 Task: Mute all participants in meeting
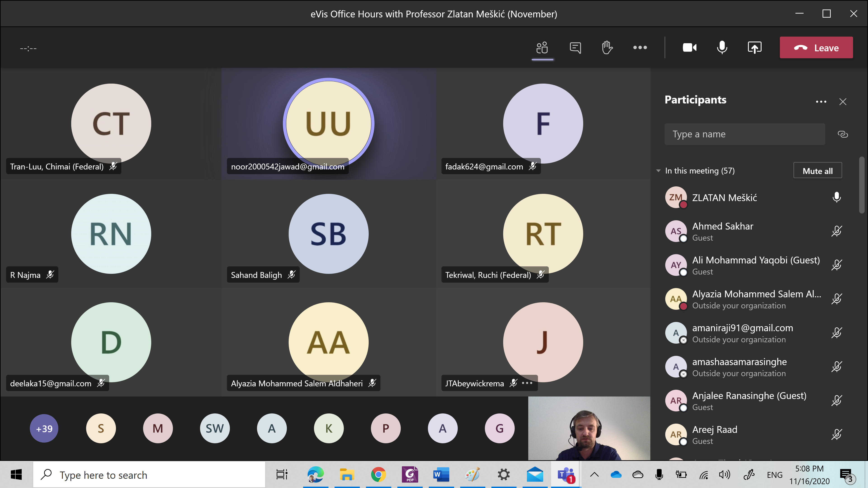(817, 170)
